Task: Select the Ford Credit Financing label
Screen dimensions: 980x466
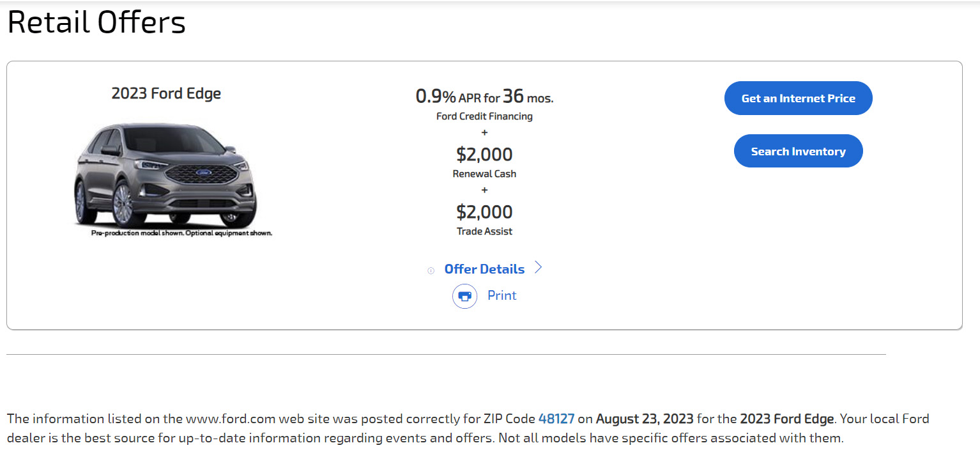Action: 484,116
